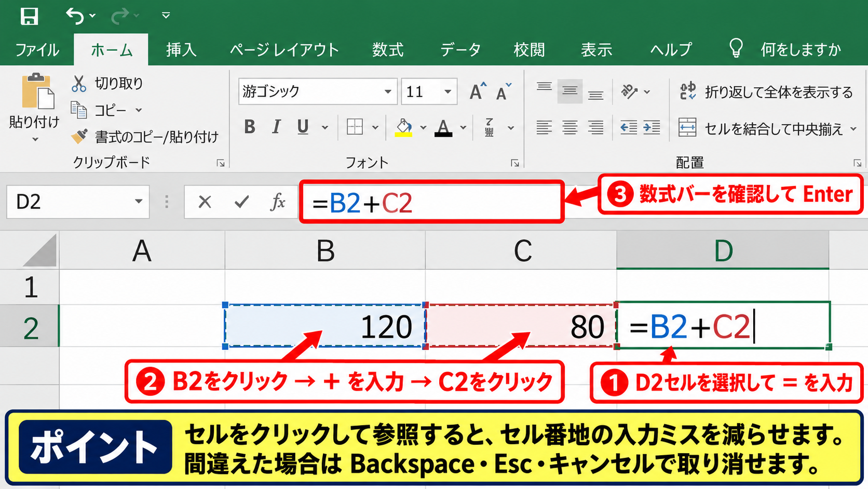The image size is (868, 489).
Task: Open the Name Box dropdown showing D2
Action: pyautogui.click(x=139, y=202)
